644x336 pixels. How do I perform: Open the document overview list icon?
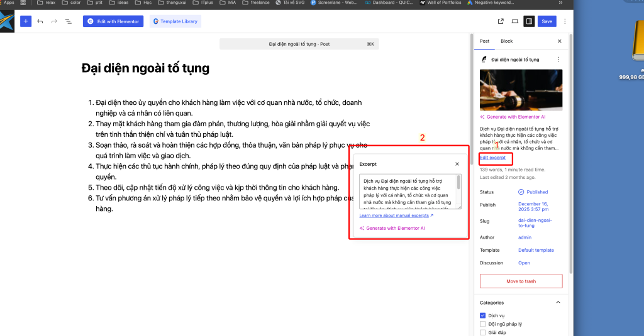click(x=69, y=21)
